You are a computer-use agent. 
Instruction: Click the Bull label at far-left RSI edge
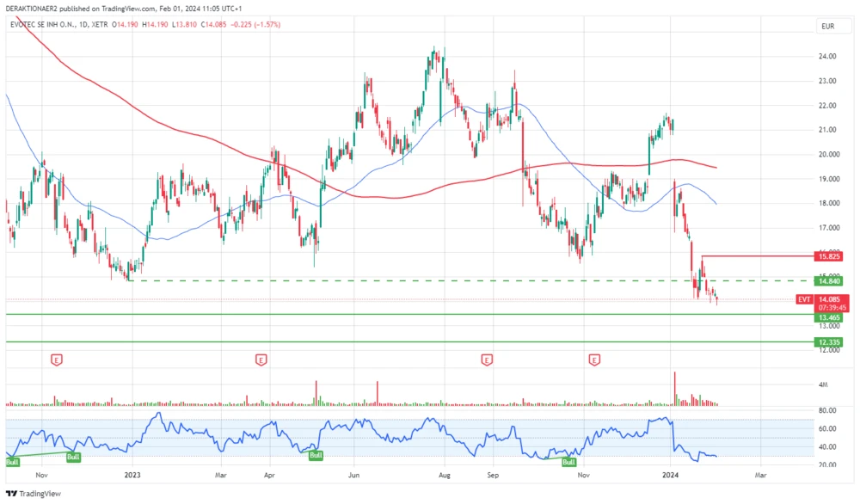tap(12, 462)
